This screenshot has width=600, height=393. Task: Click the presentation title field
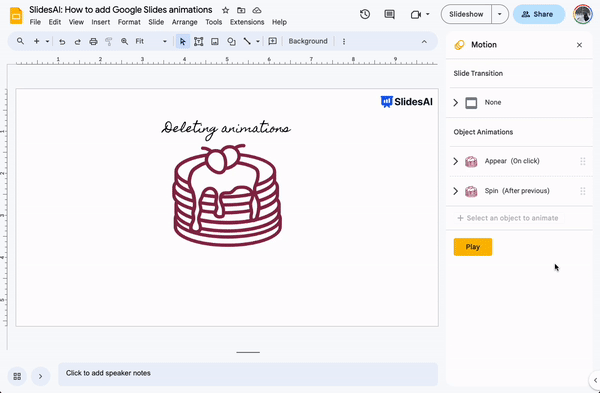pyautogui.click(x=121, y=10)
